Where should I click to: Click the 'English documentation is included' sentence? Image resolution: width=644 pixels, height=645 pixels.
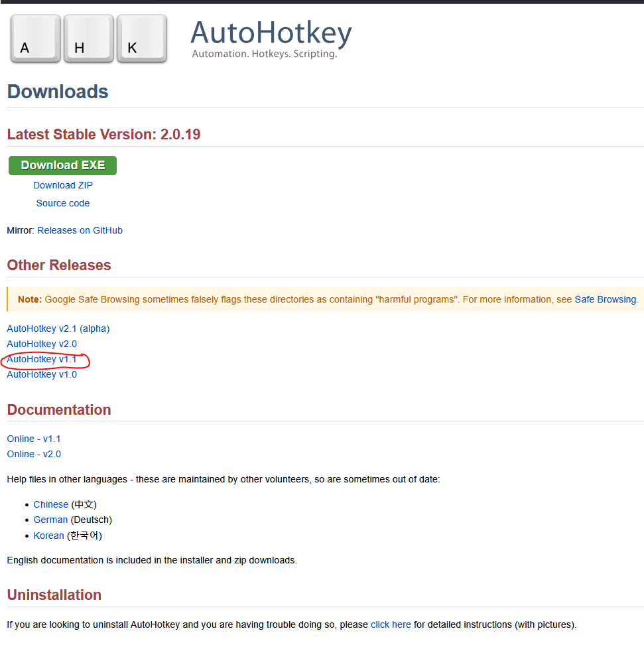click(x=152, y=560)
